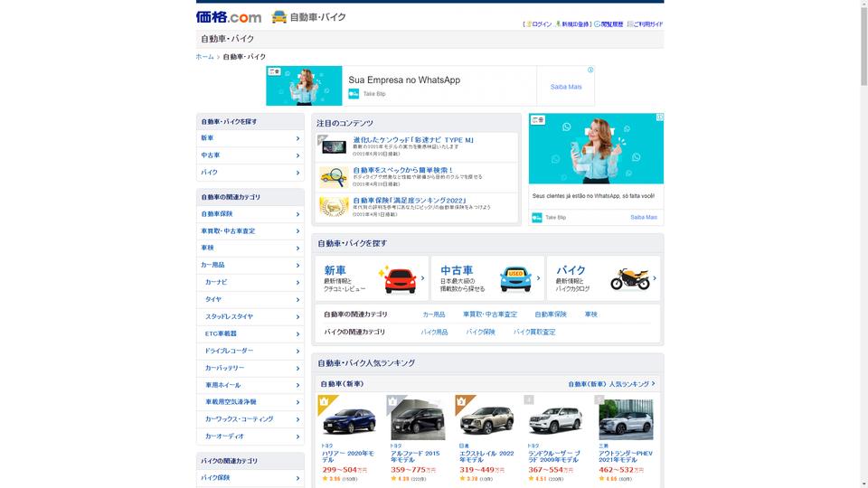
Task: Open カー用品 in related categories row
Action: pyautogui.click(x=433, y=314)
